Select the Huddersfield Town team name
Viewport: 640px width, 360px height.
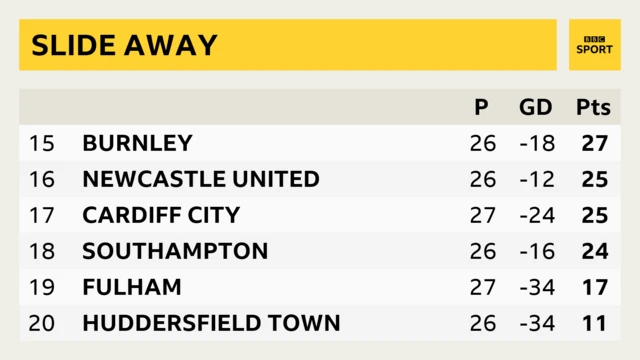(211, 322)
